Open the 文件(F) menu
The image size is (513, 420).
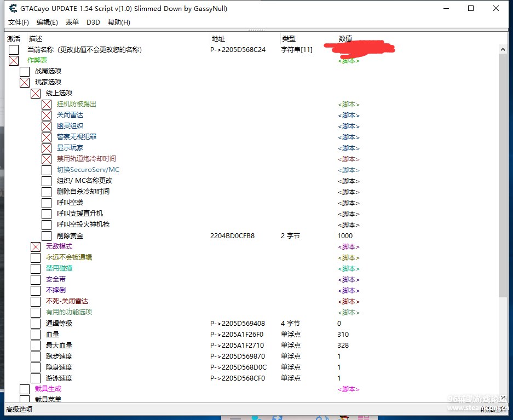click(18, 22)
